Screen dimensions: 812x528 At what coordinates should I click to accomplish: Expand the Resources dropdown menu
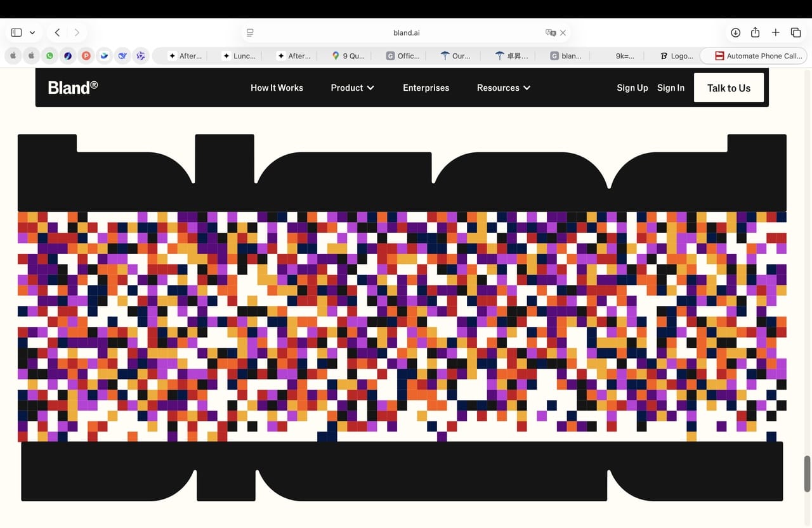coord(503,88)
